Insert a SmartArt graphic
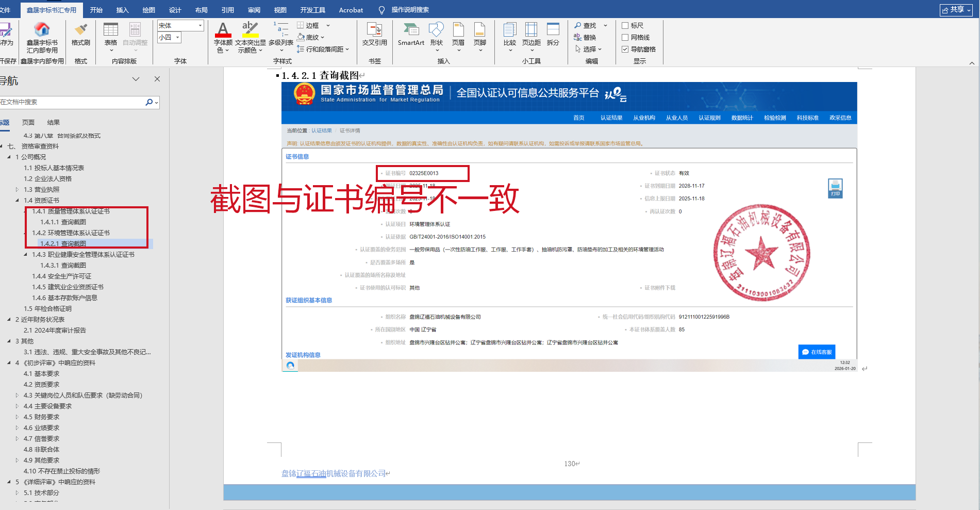Viewport: 980px width, 510px height. click(411, 34)
